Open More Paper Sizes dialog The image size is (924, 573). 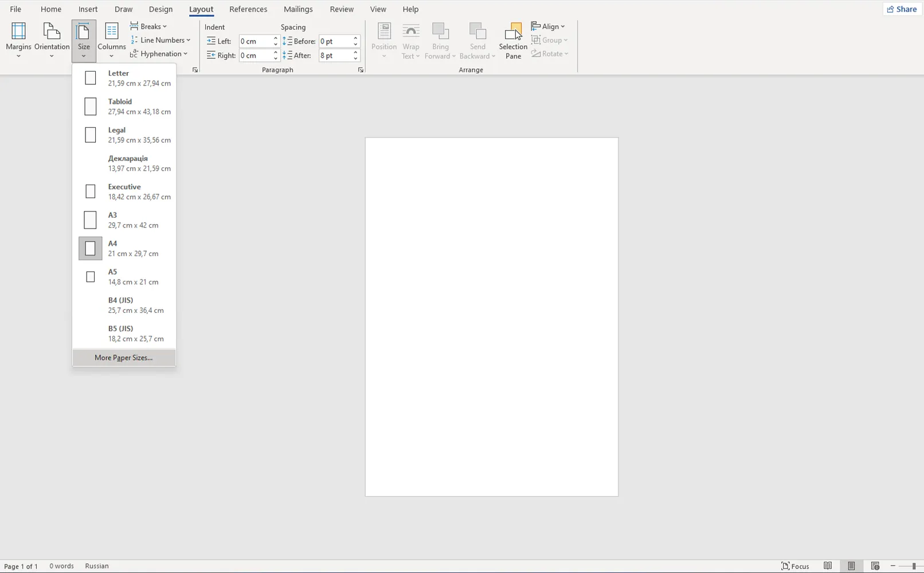point(124,358)
